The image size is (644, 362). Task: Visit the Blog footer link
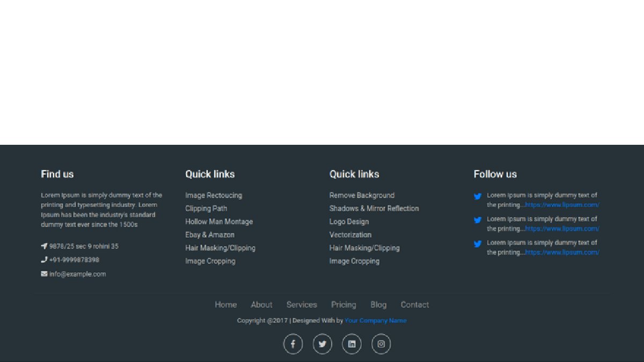(378, 305)
